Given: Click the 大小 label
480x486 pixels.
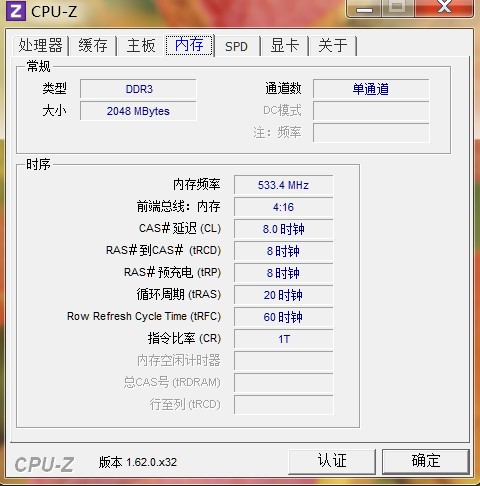Looking at the screenshot, I should [x=54, y=111].
